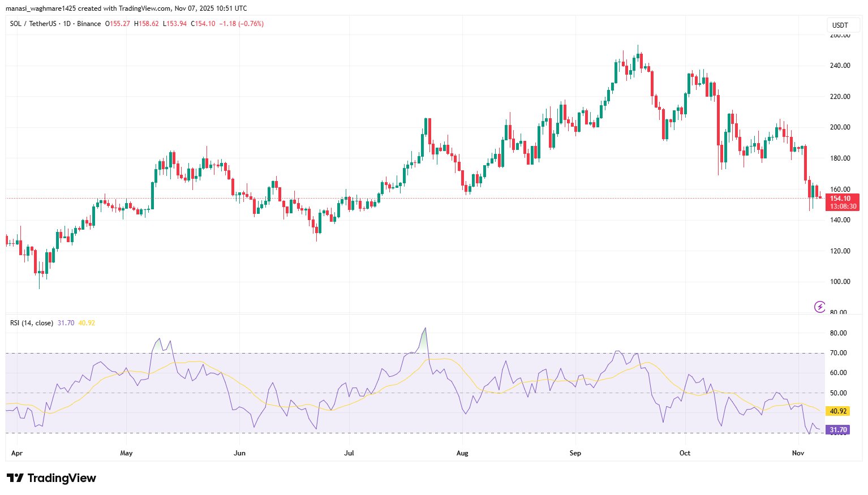Screen dimensions: 868x495
Task: Select the RSI (14, close) indicator legend
Action: point(32,323)
